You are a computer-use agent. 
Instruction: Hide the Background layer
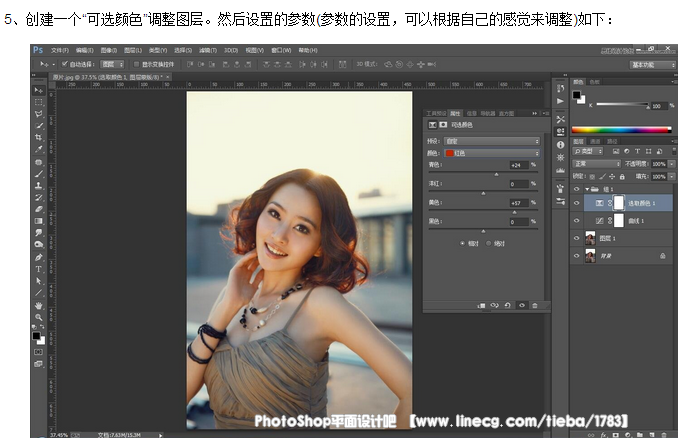click(576, 256)
